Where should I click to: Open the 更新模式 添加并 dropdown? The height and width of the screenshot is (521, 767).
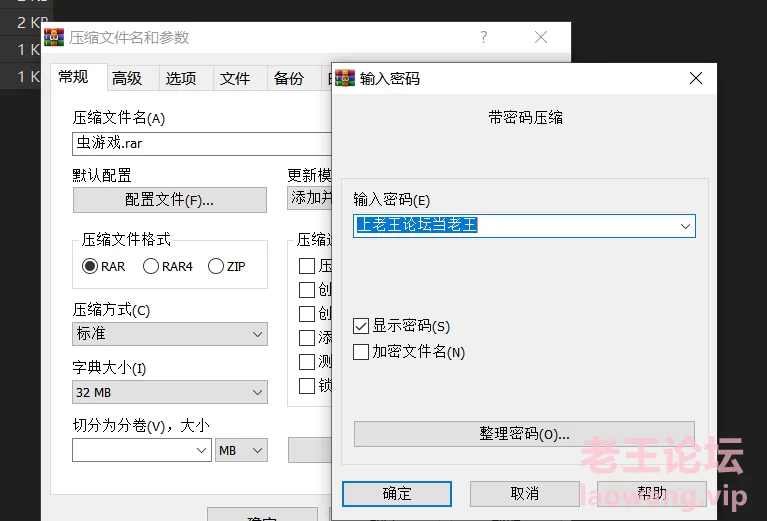pyautogui.click(x=309, y=198)
